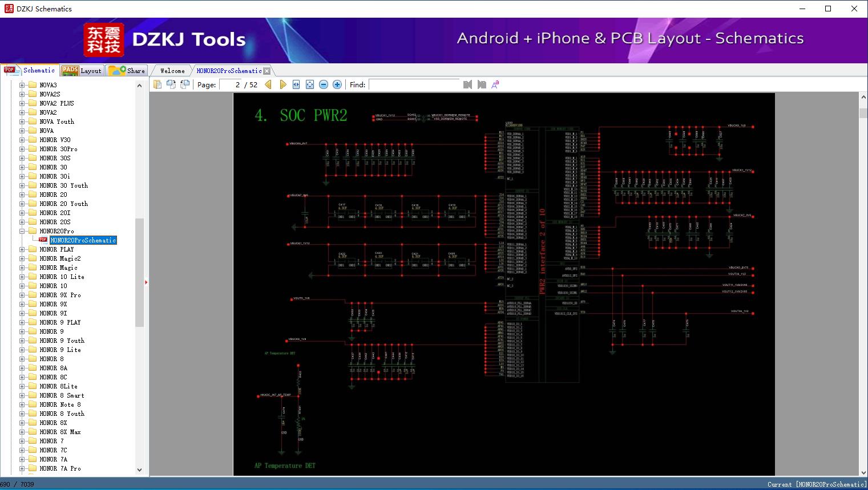The width and height of the screenshot is (868, 490).
Task: Zoom in with the plus icon
Action: (x=337, y=84)
